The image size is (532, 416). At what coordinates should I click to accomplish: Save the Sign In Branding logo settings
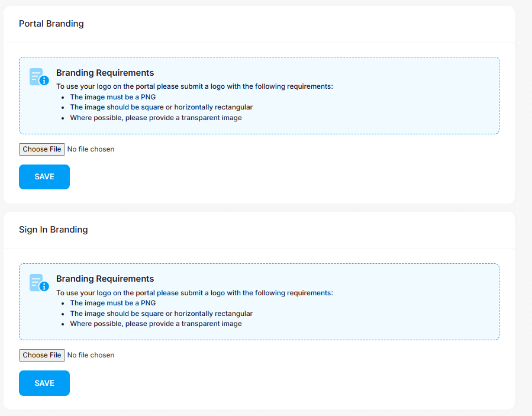[x=44, y=383]
